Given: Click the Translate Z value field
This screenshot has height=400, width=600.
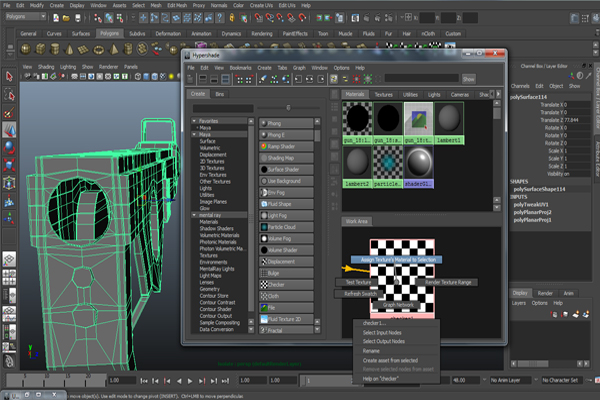Looking at the screenshot, I should pos(578,120).
